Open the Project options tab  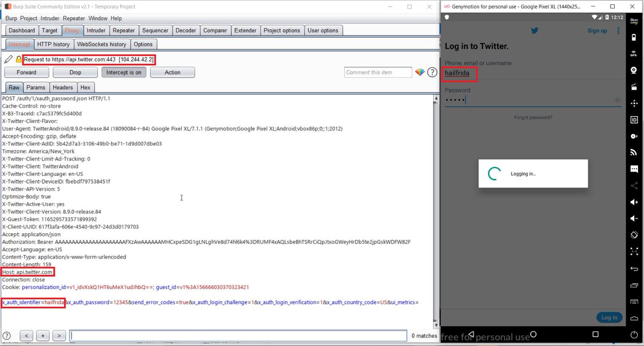click(x=282, y=31)
